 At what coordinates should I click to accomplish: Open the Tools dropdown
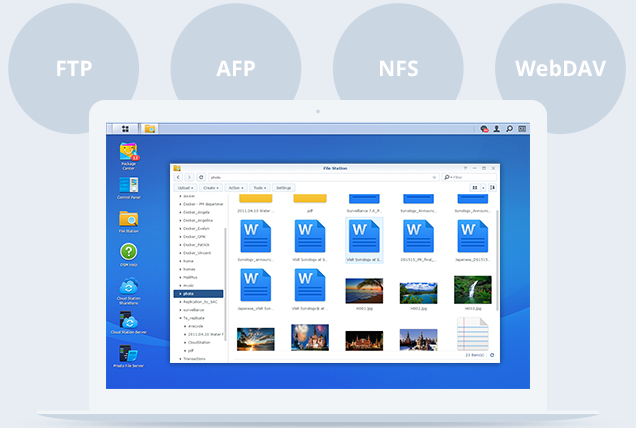tap(260, 188)
